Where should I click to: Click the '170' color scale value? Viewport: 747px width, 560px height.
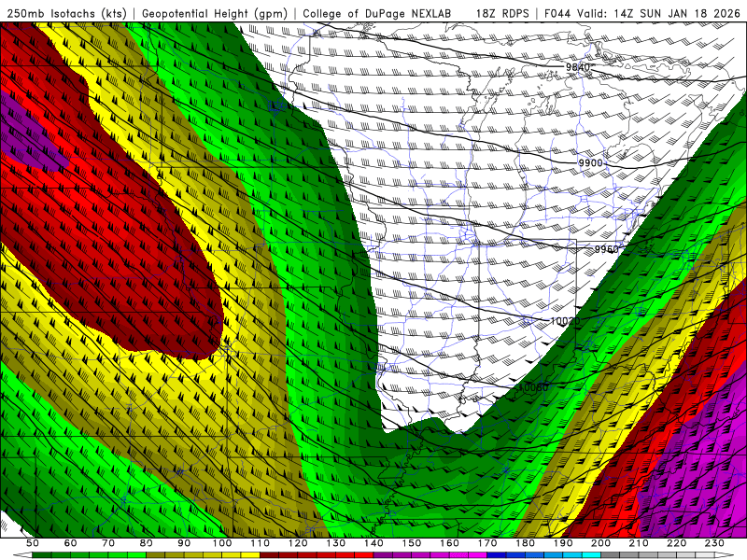[486, 543]
